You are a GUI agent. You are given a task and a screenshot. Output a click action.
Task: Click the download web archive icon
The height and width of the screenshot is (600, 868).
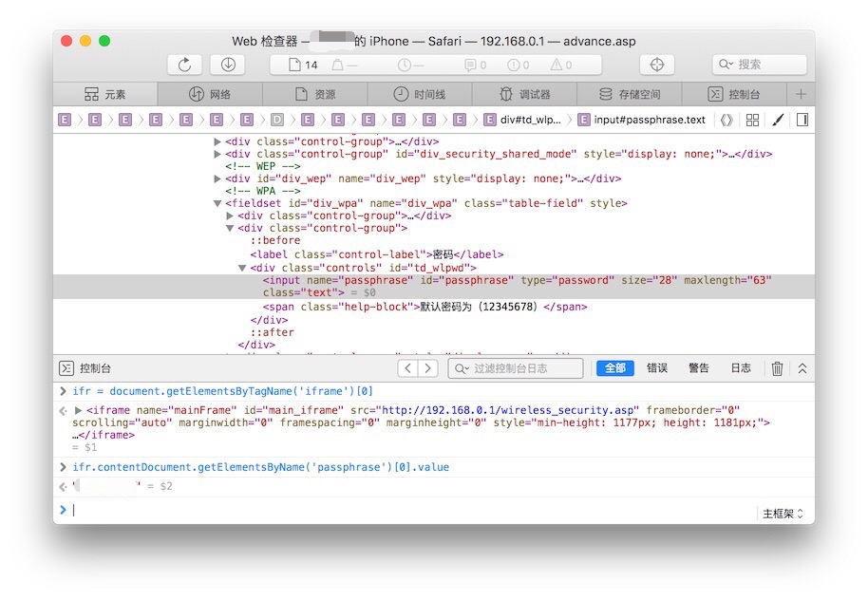click(227, 65)
